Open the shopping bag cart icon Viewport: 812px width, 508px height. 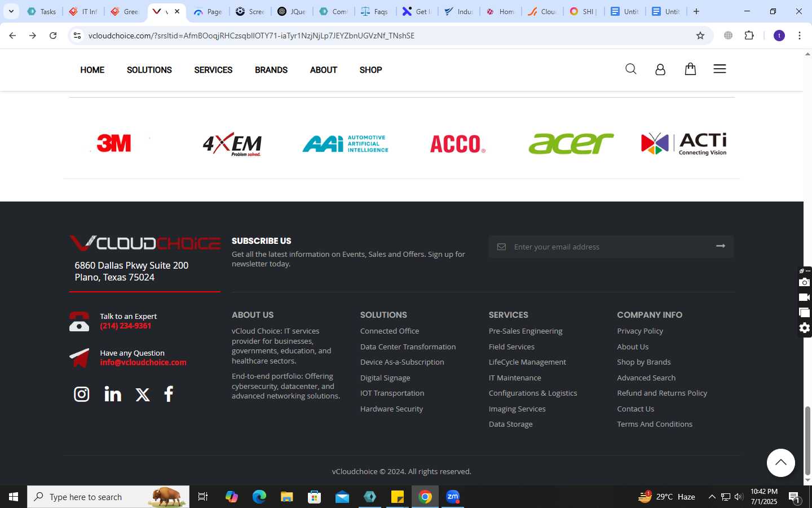click(x=690, y=69)
